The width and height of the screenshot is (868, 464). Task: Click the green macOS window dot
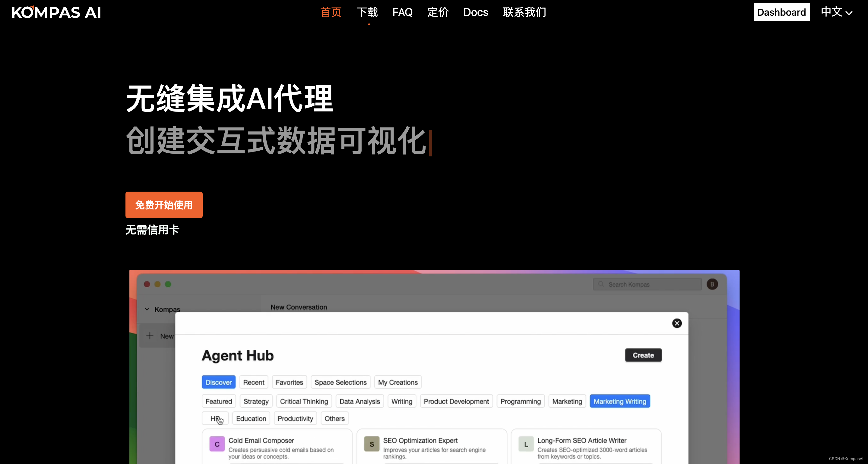[x=168, y=284]
